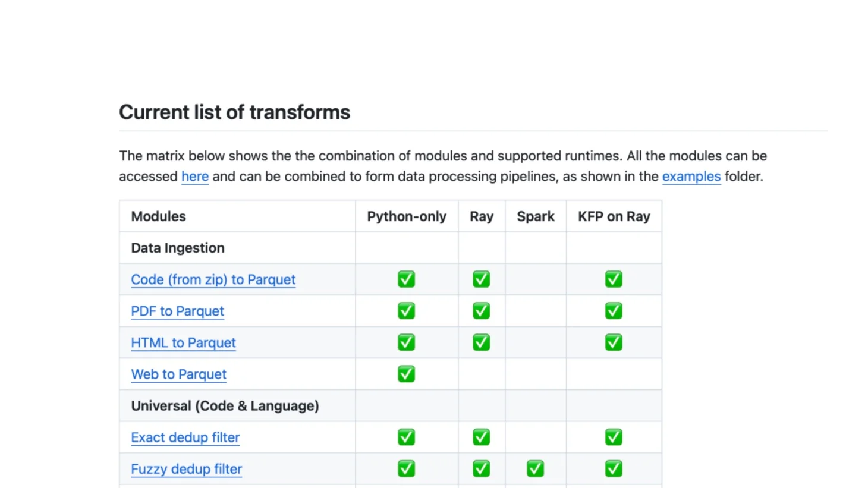This screenshot has height=488, width=868.
Task: Click the Spark column header
Action: [536, 216]
